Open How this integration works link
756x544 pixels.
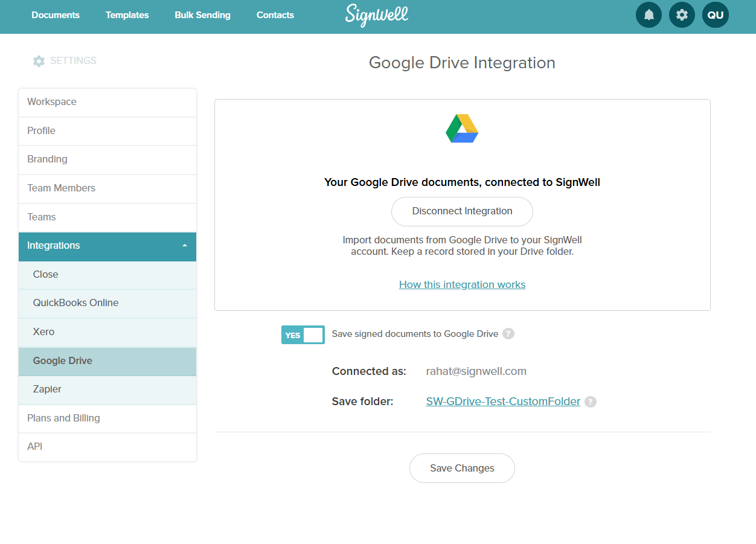[462, 285]
